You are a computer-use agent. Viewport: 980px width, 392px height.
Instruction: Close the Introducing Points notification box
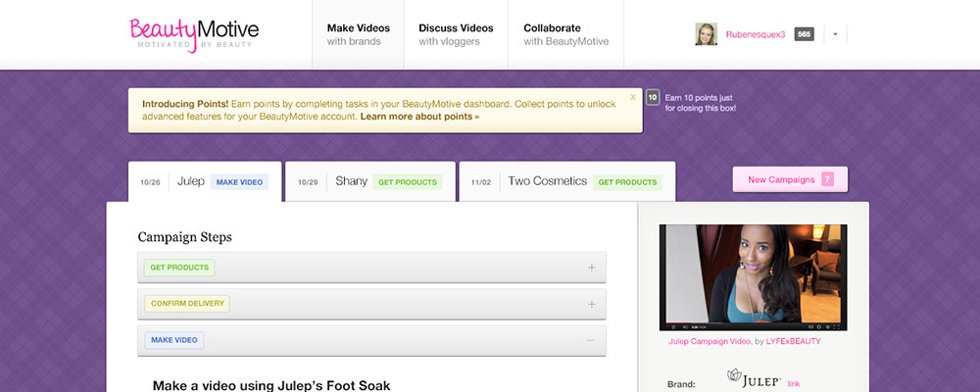pos(633,97)
